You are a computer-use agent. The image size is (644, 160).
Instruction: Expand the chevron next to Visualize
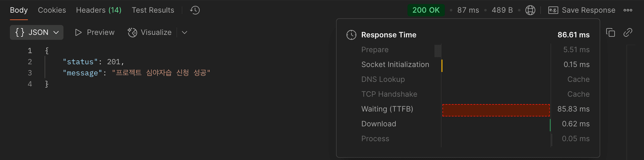184,32
